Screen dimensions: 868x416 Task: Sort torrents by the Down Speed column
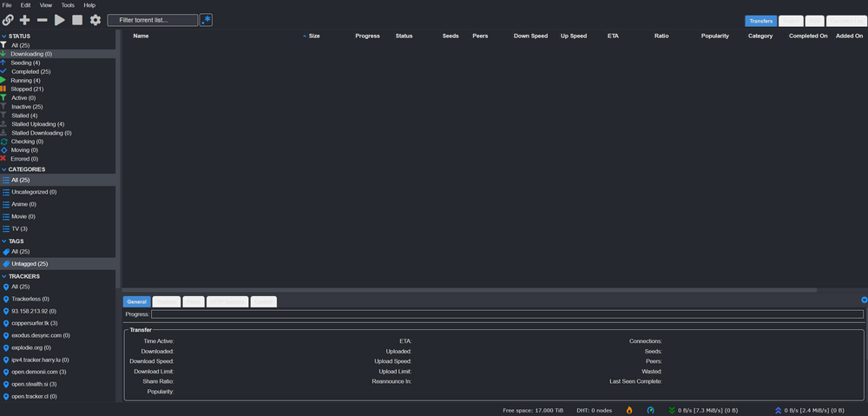click(530, 36)
